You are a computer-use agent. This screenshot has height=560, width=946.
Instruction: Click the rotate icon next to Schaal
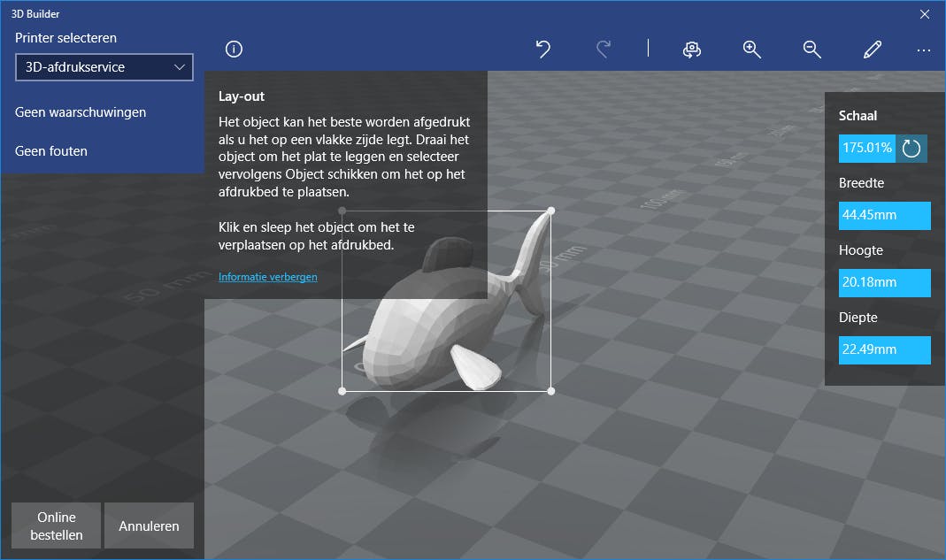pos(911,148)
